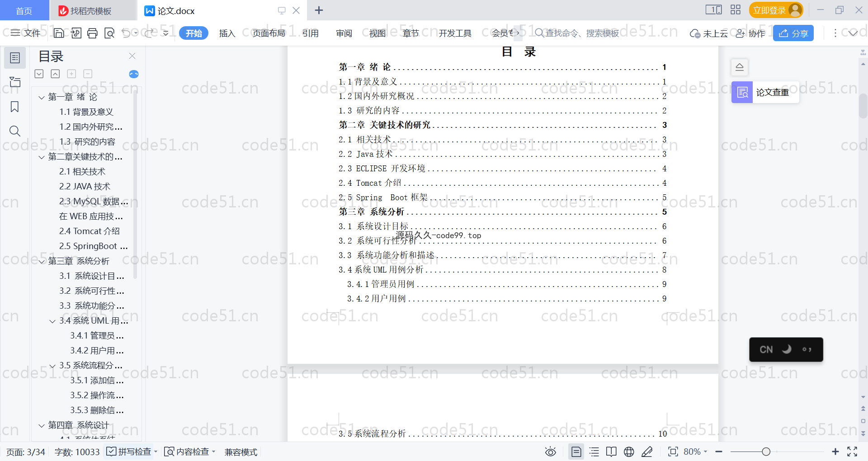Screen dimensions: 868x461
Task: Open Print Preview icon
Action: [x=109, y=33]
